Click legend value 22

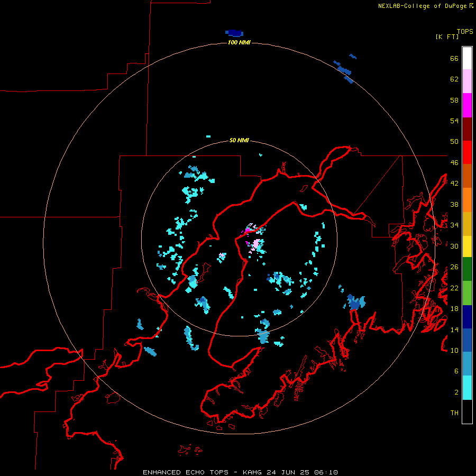pyautogui.click(x=454, y=288)
